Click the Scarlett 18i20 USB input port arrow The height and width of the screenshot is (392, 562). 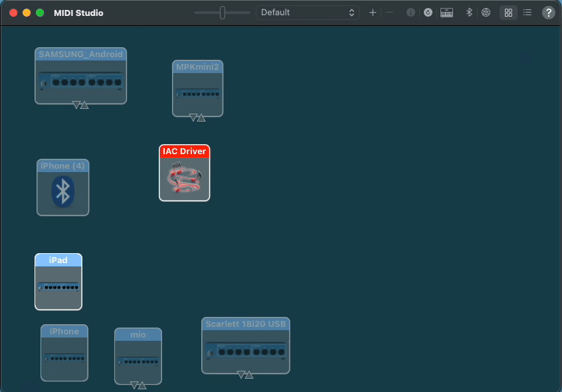click(x=249, y=375)
